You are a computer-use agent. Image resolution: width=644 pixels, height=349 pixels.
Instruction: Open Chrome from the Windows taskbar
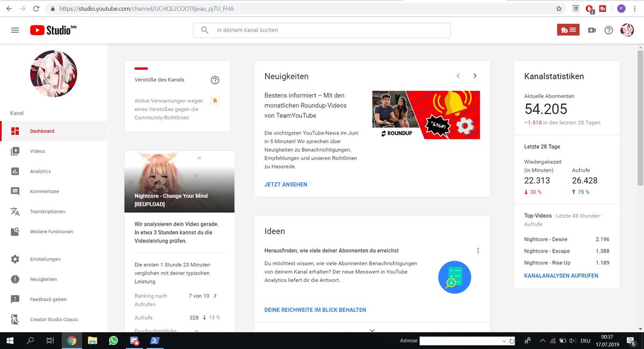tap(71, 340)
